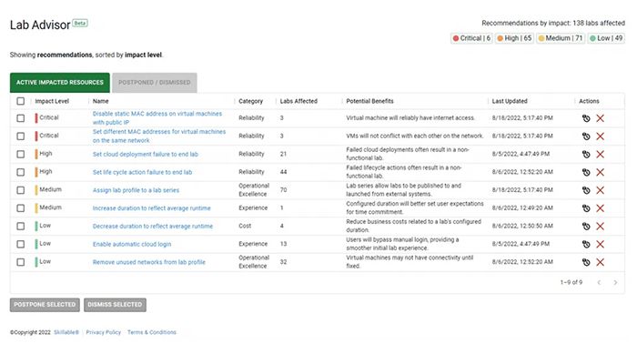Dismiss the static MAC address recommendation
Image resolution: width=637 pixels, height=364 pixels.
(600, 118)
